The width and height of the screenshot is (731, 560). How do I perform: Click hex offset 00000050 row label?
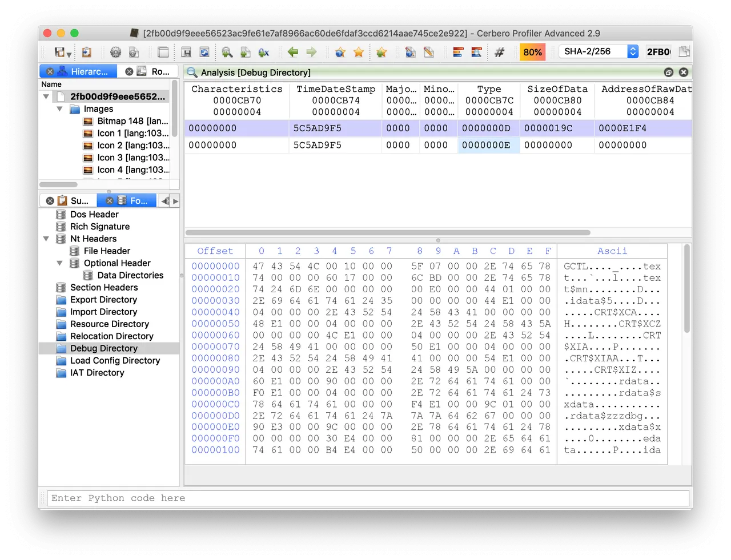215,324
